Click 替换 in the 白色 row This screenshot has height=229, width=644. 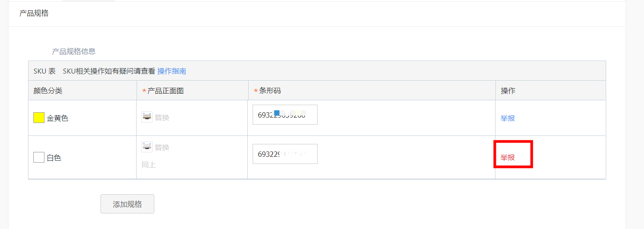[162, 147]
